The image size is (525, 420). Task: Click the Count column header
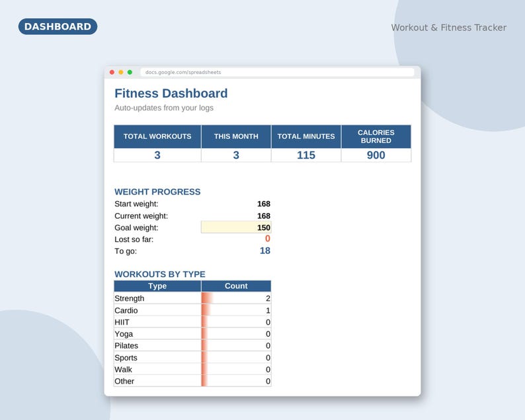click(236, 286)
